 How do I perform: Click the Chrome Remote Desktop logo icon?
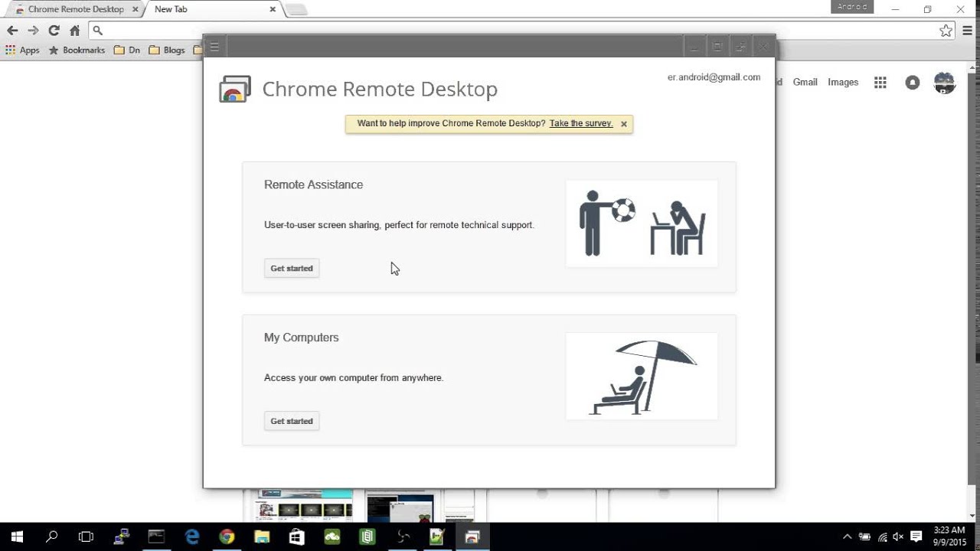coord(235,90)
